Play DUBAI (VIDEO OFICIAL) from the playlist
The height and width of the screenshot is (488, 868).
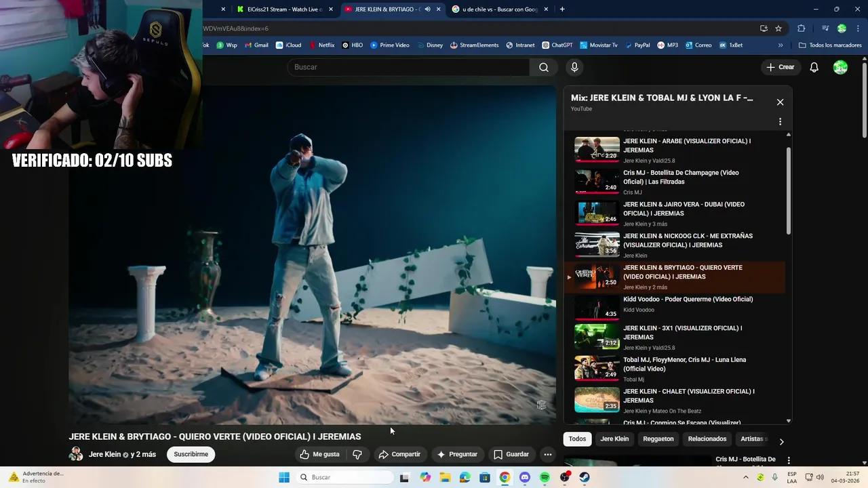675,213
